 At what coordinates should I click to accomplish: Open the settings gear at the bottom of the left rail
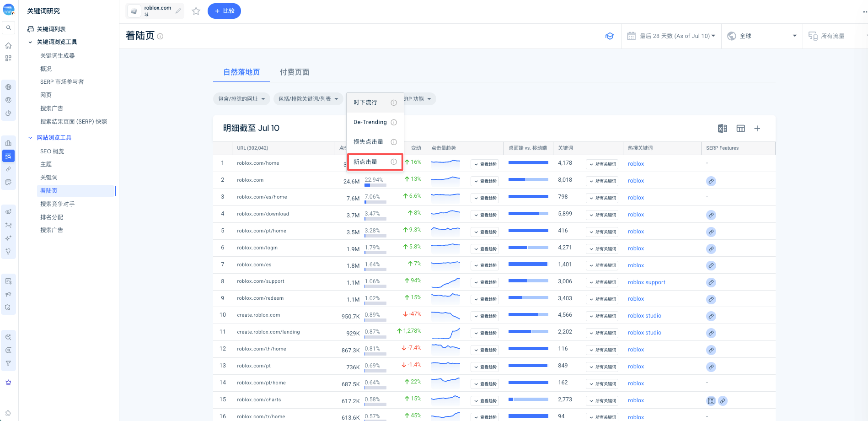(8, 413)
